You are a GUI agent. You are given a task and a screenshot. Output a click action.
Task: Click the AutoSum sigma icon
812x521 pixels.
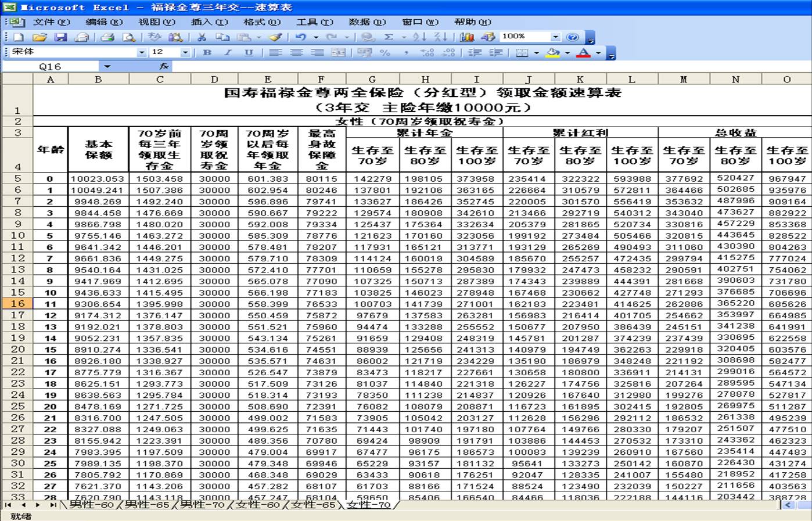click(x=389, y=37)
